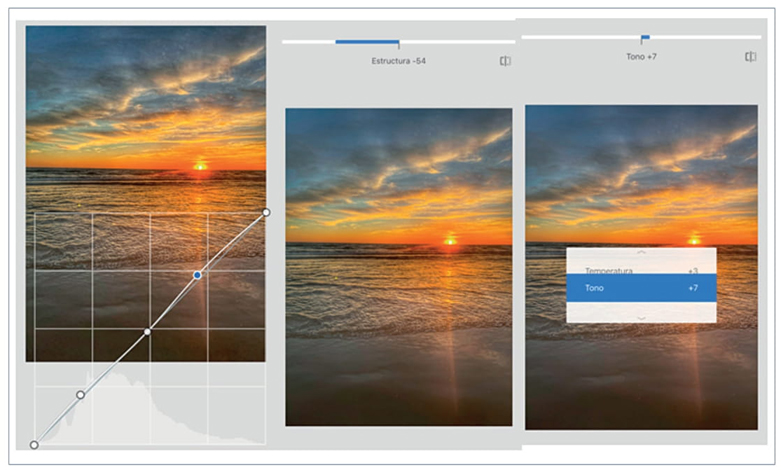This screenshot has height=470, width=781.
Task: Click the down chevron below Tono option
Action: (641, 316)
